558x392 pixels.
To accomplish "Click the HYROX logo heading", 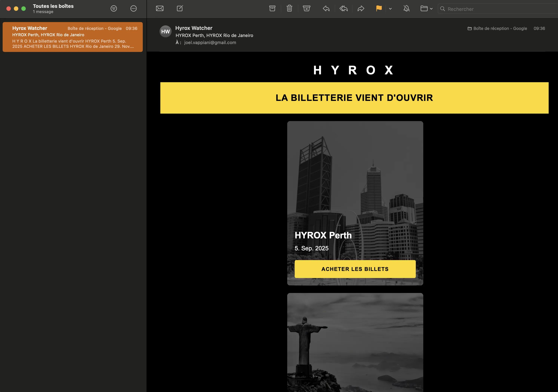I will (353, 70).
